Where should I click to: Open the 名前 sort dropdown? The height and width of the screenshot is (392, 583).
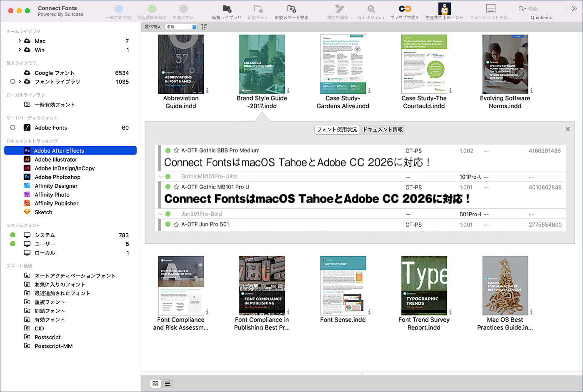coord(180,26)
